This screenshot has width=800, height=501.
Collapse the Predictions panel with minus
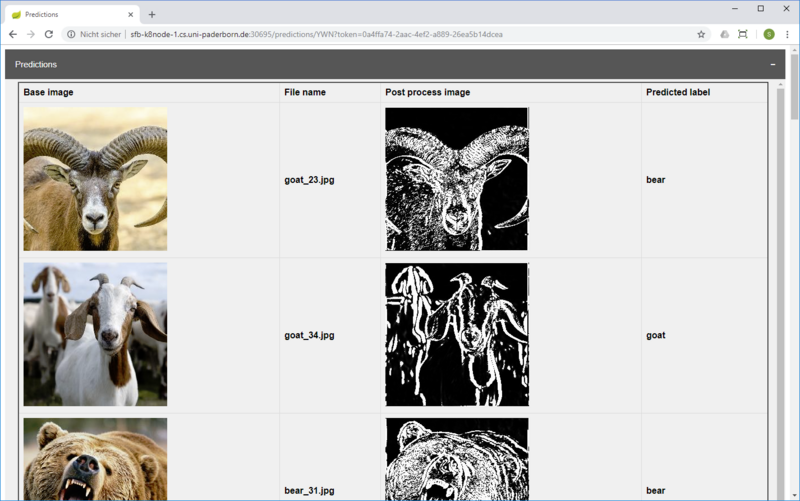(x=773, y=64)
